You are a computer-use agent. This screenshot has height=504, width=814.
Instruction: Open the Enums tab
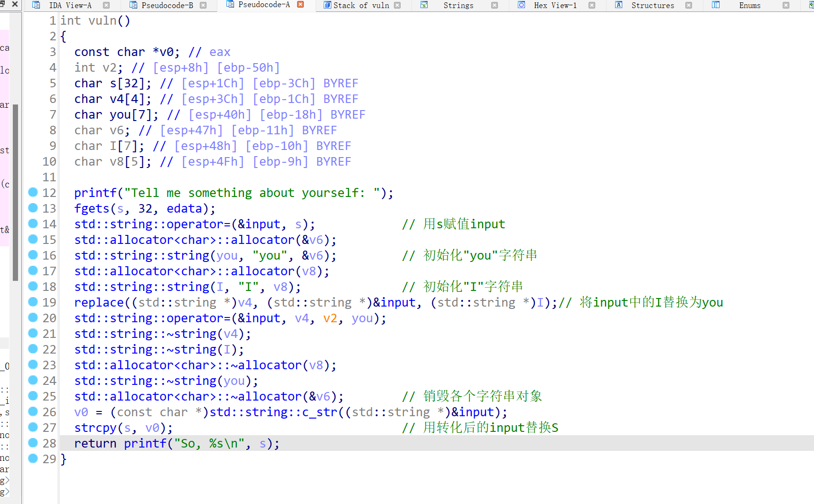[749, 5]
